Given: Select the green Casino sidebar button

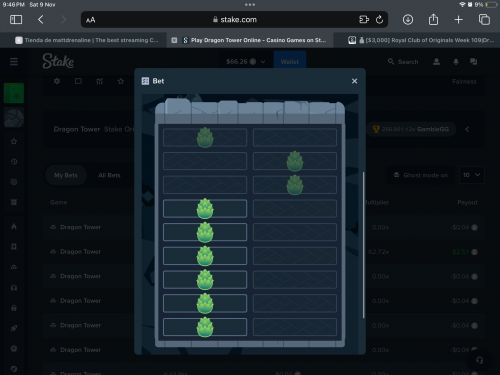Looking at the screenshot, I should (14, 93).
